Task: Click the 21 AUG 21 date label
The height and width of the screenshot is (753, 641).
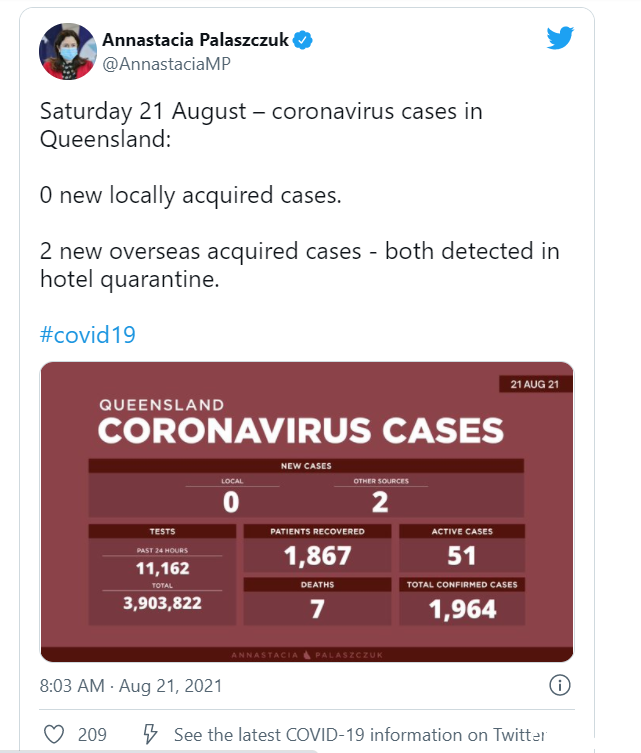Action: point(535,384)
